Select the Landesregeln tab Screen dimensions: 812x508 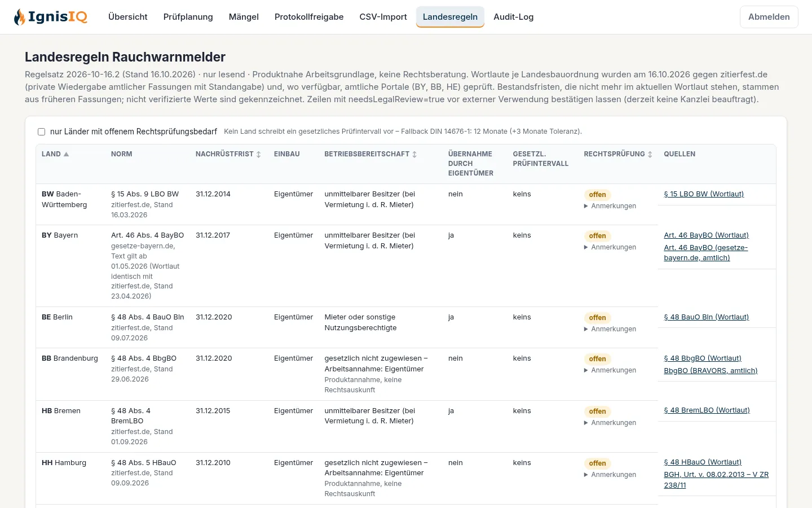450,17
